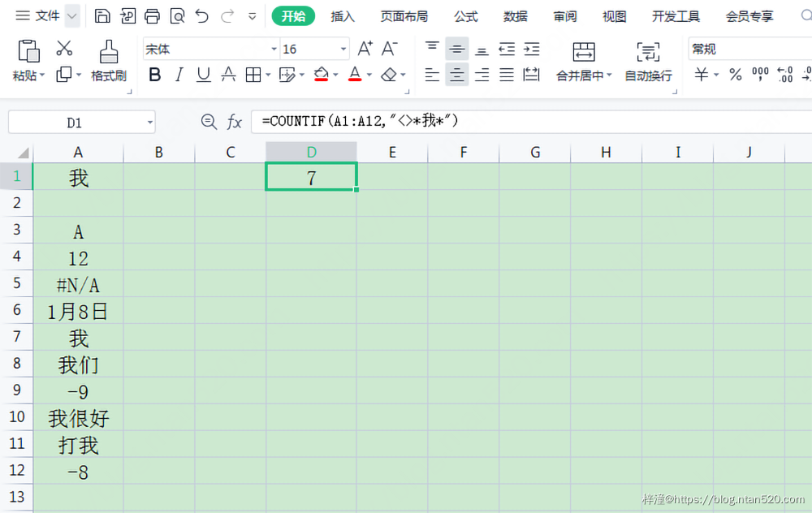The height and width of the screenshot is (513, 812).
Task: Open the 审阅 tab
Action: coord(565,16)
